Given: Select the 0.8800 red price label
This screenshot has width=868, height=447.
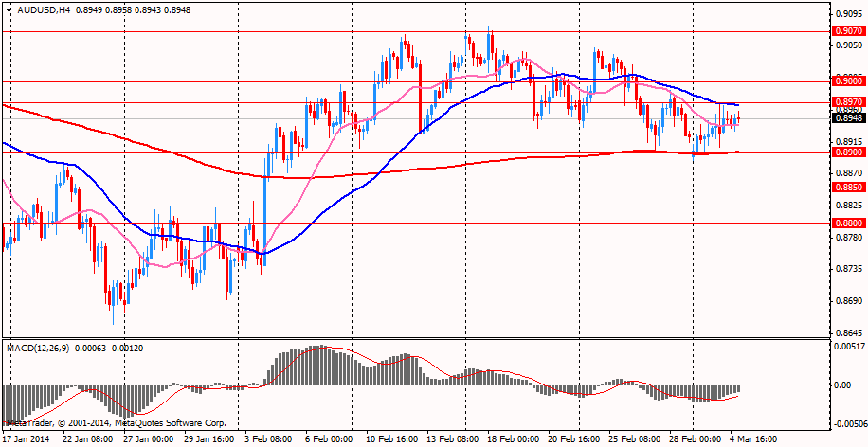Looking at the screenshot, I should (x=848, y=223).
